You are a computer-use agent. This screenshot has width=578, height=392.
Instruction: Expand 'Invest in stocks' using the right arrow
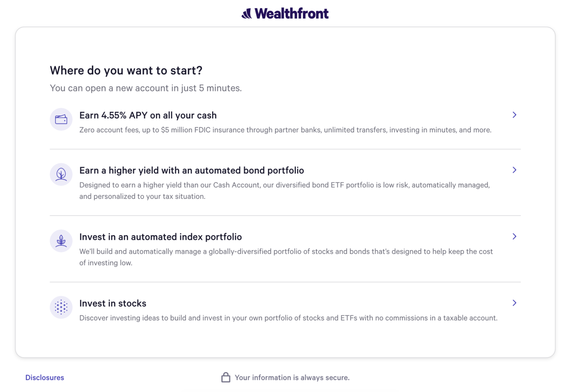[514, 303]
